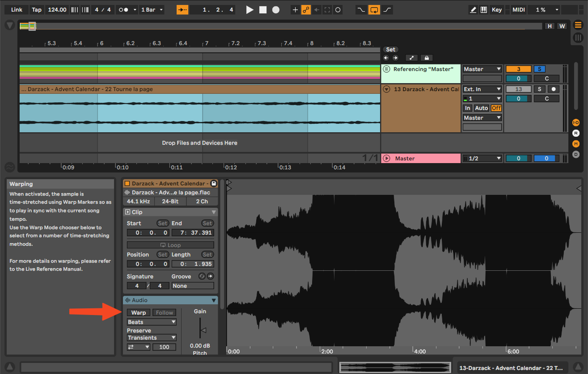588x374 pixels.
Task: Toggle the computer MIDI keyboard icon
Action: click(484, 10)
